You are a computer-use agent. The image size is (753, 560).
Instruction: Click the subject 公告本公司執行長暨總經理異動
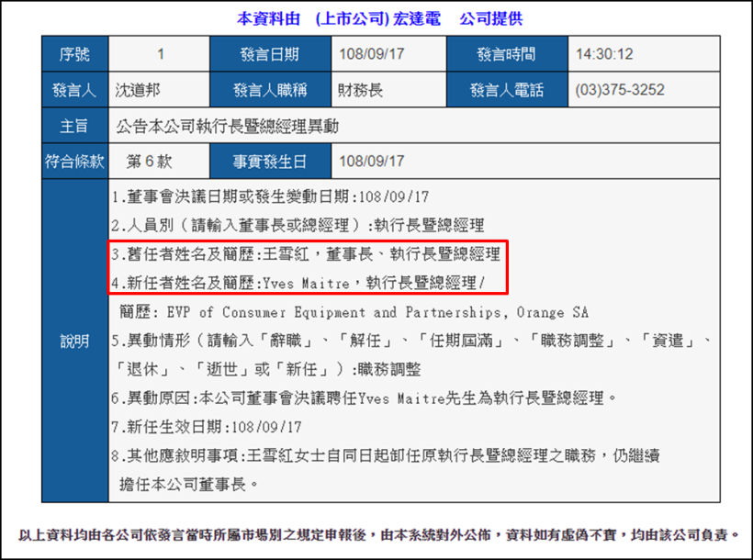click(227, 126)
